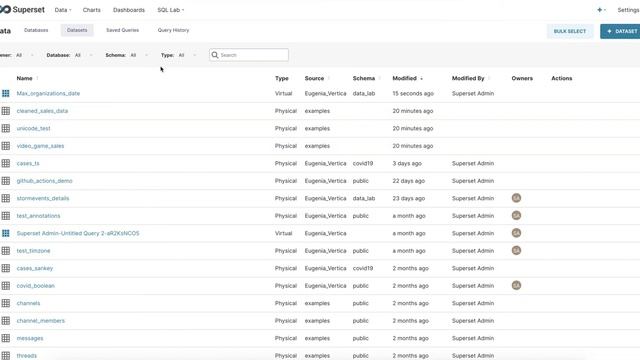640x360 pixels.
Task: Open the test_annotations dataset
Action: tap(38, 216)
